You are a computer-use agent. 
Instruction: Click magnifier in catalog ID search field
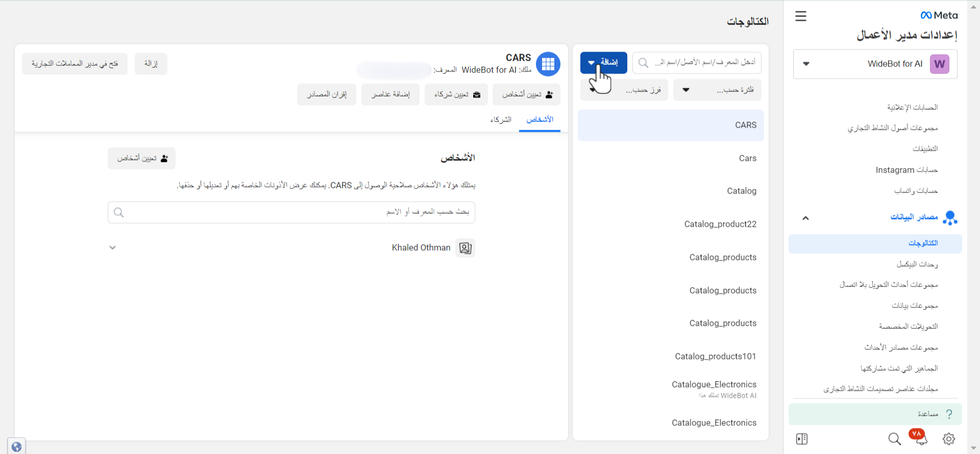pos(644,62)
